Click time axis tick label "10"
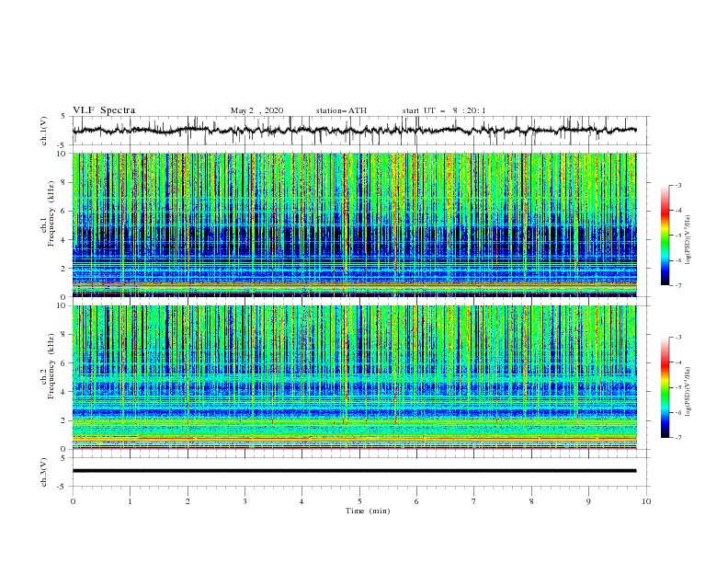The image size is (728, 563). pos(646,501)
